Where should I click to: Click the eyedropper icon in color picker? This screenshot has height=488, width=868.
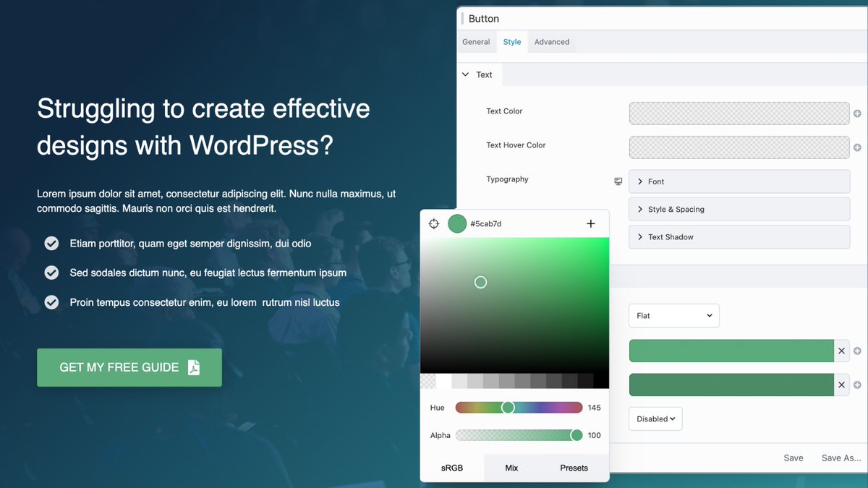434,224
